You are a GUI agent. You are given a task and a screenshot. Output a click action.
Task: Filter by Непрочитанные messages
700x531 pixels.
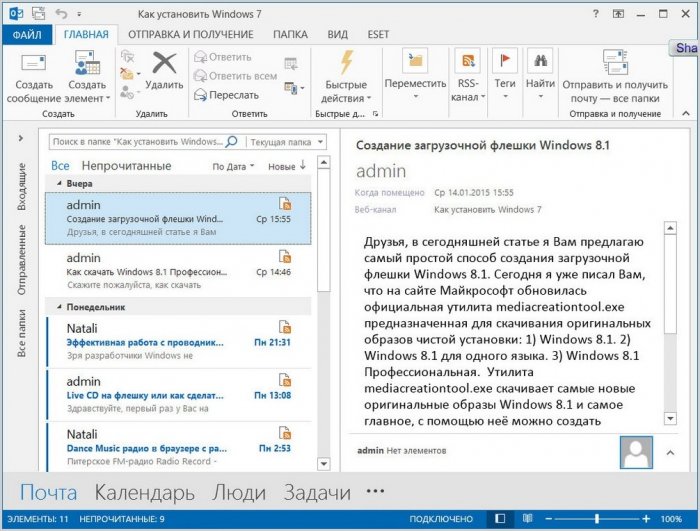[x=126, y=166]
